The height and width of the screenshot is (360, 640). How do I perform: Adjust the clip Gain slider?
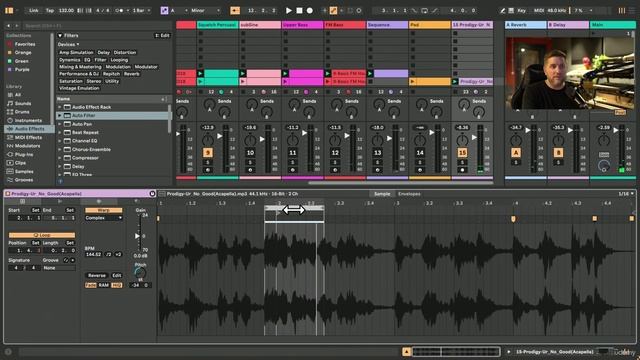138,236
